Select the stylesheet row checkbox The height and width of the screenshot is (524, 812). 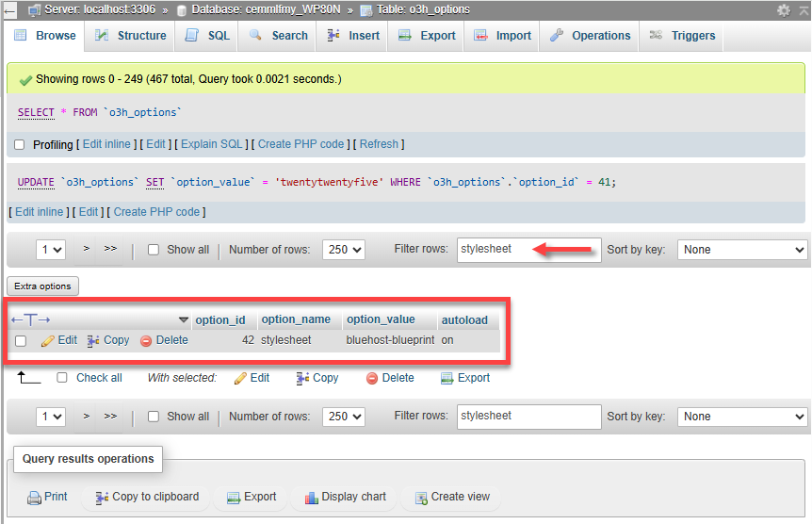click(x=21, y=341)
